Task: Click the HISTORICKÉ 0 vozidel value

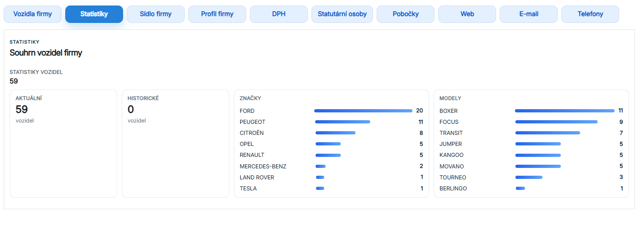Action: pyautogui.click(x=130, y=110)
